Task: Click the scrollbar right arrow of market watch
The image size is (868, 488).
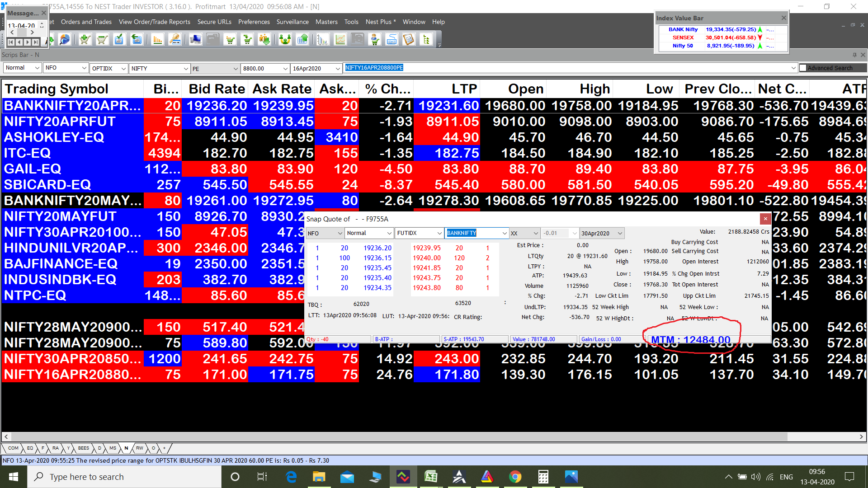Action: coord(861,437)
